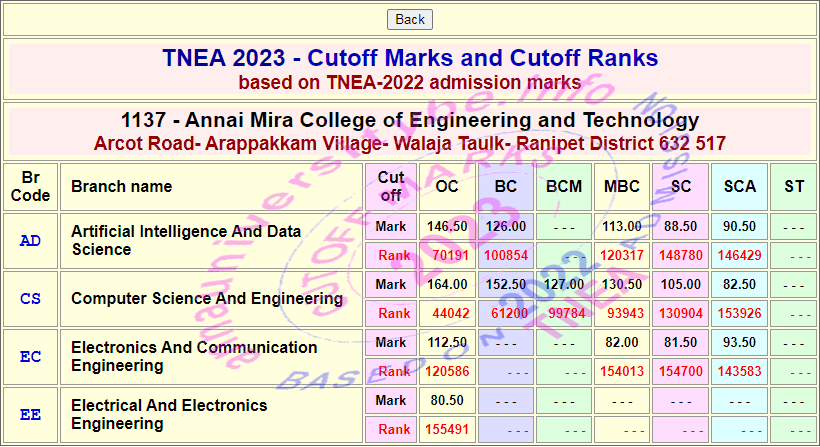Click AD SC mark 88.50
The width and height of the screenshot is (820, 447).
(x=680, y=226)
